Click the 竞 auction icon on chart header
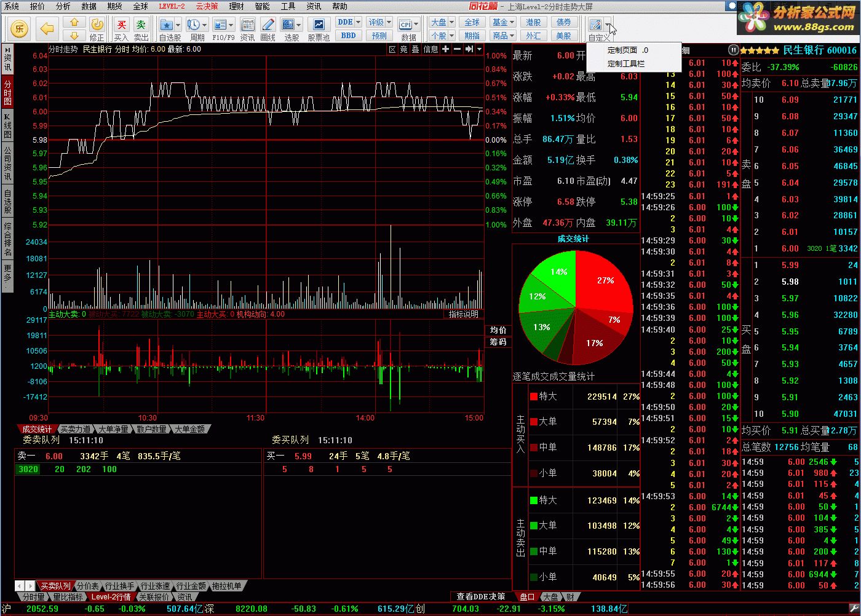Screen dimensions: 861x616 pos(403,49)
